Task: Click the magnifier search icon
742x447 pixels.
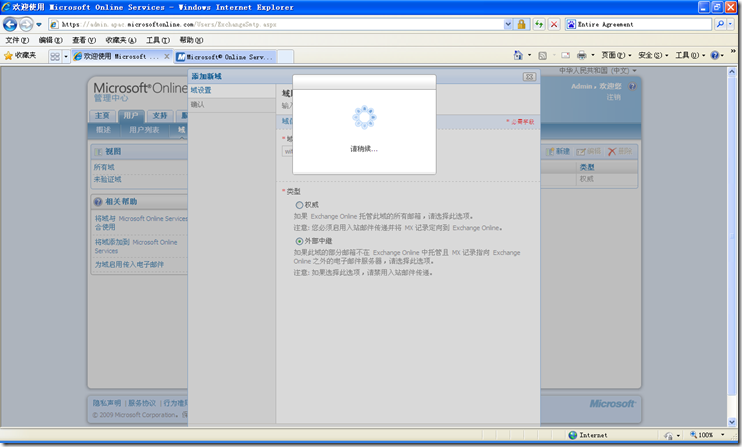Action: [x=720, y=24]
